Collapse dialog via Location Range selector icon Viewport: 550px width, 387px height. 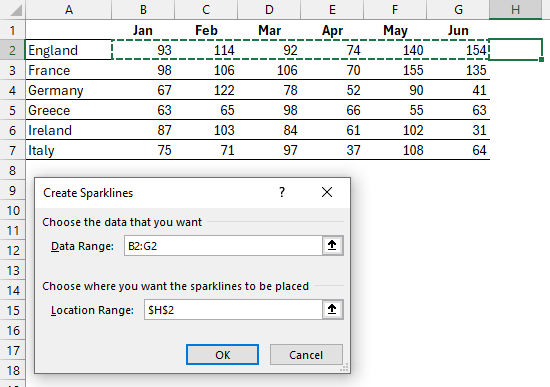(x=332, y=309)
